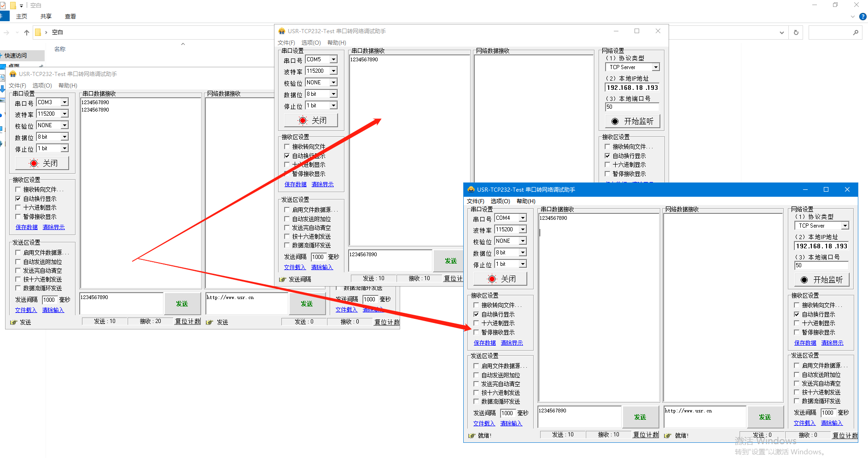Open baud rate dropdown in COM5 window
The height and width of the screenshot is (458, 868).
[333, 71]
